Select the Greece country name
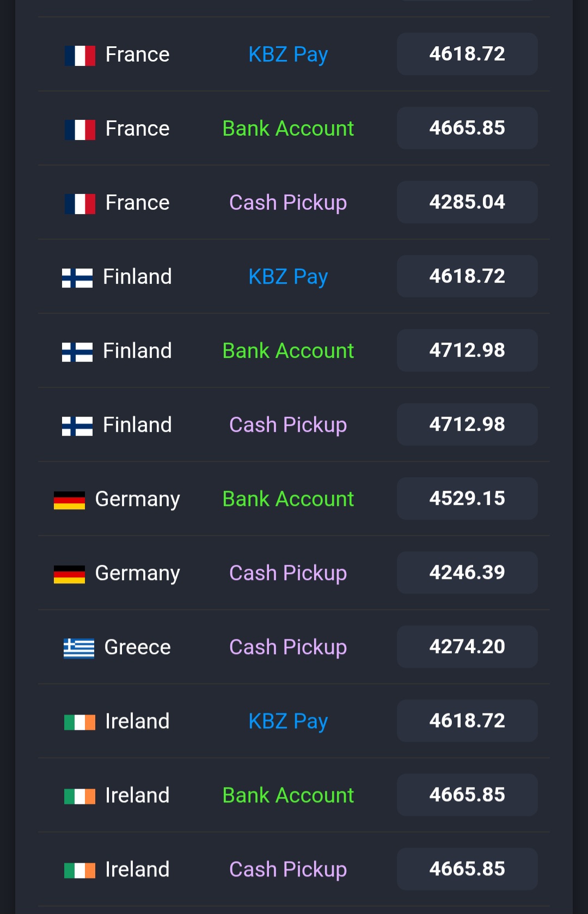Screen dimensions: 588x914 pos(137,647)
